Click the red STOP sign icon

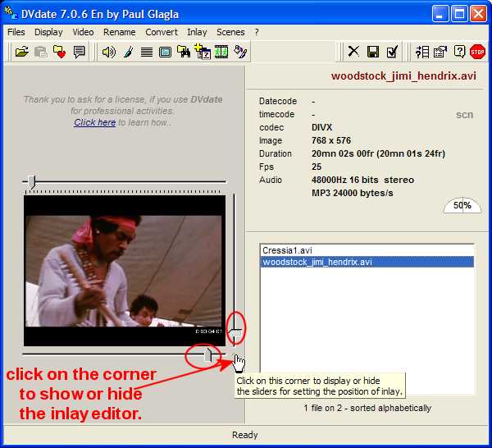[477, 52]
